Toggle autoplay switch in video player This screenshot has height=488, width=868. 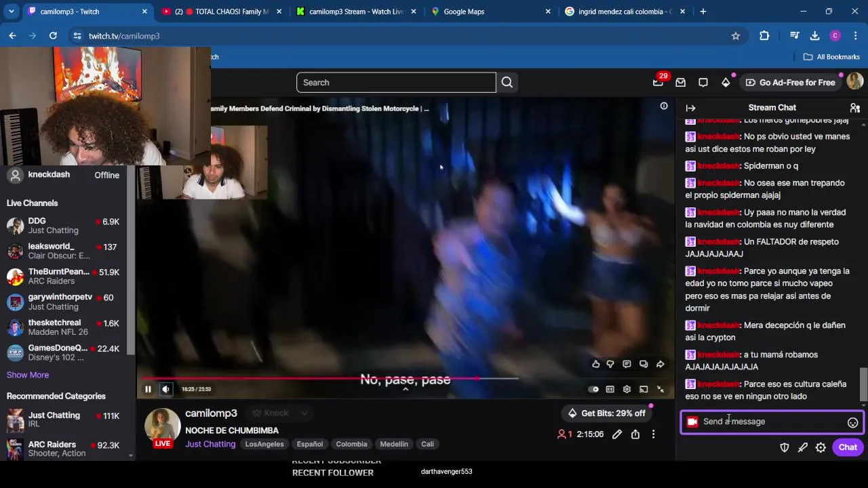(593, 389)
